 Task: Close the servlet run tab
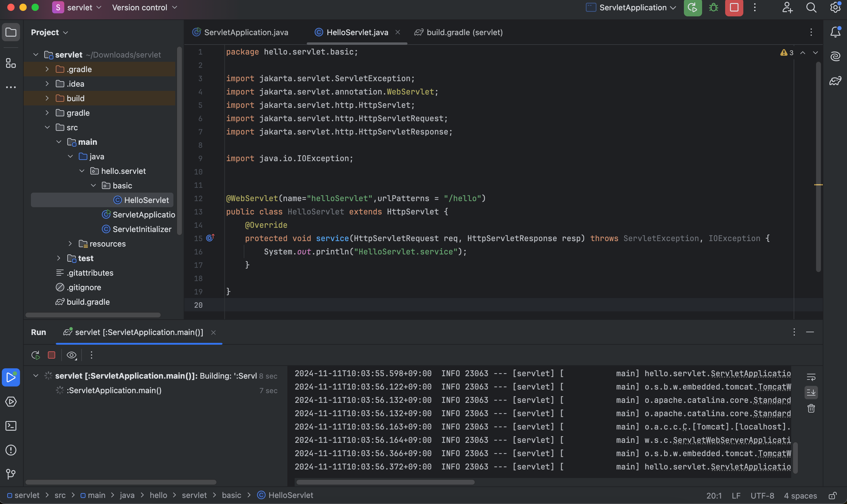point(213,333)
